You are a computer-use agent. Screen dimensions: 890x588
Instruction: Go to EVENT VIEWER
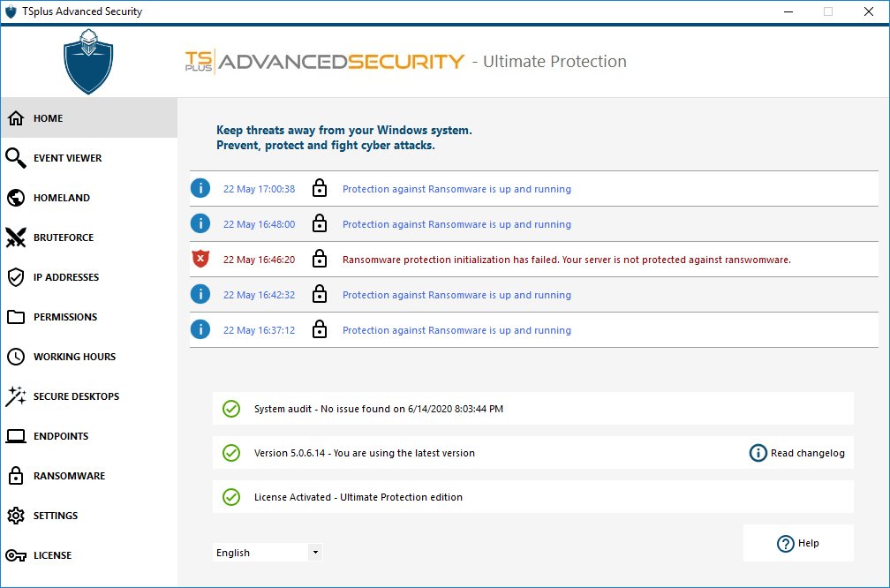(89, 158)
